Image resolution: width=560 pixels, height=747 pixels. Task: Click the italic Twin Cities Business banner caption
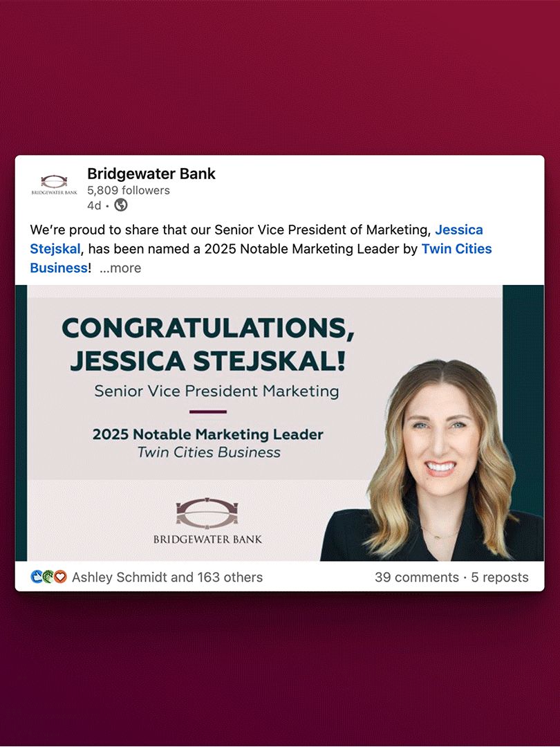(x=209, y=452)
